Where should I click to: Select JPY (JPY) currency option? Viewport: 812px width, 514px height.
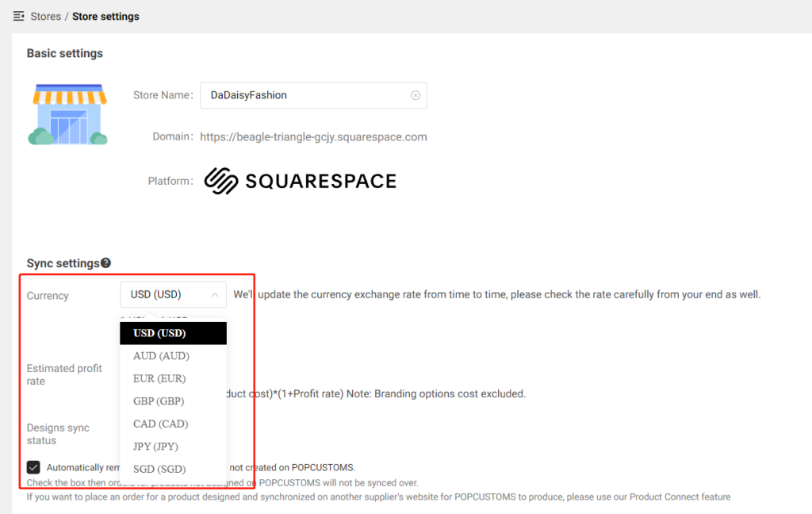click(x=173, y=447)
